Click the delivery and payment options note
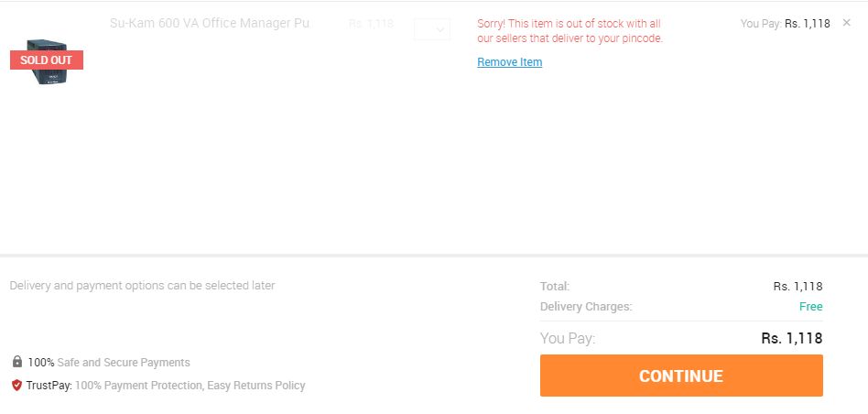Viewport: 868px width, 414px height. pos(142,286)
